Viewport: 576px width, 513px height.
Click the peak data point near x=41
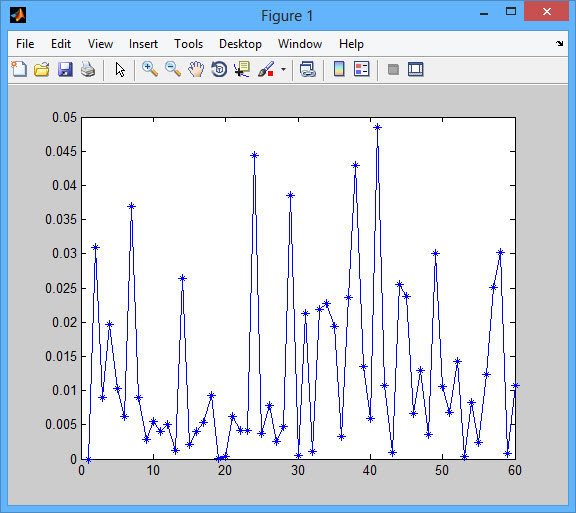(x=377, y=127)
